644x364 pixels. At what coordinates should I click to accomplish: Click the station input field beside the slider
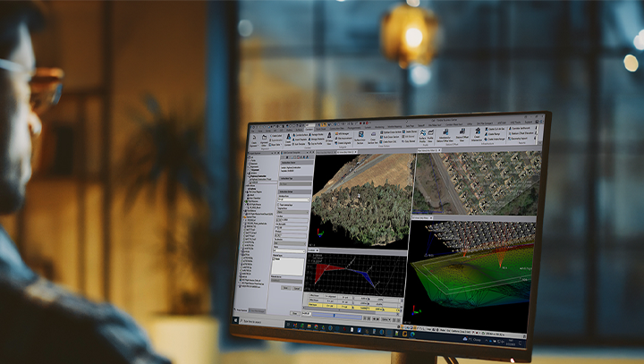click(307, 313)
